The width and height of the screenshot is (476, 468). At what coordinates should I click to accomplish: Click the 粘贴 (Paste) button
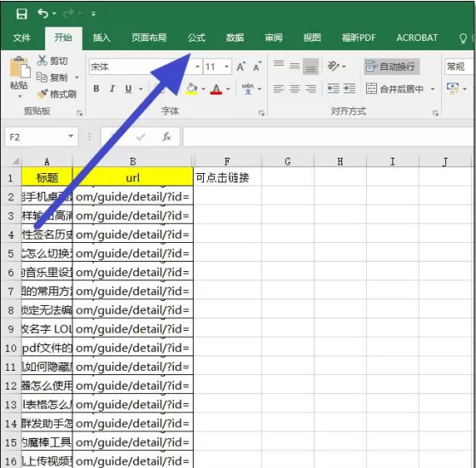(x=19, y=77)
